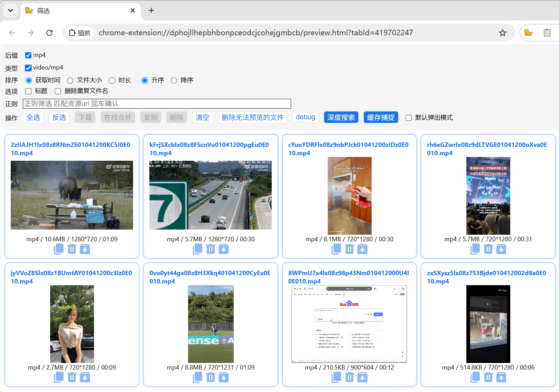Open the cat-catch extension icon in toolbar
Image resolution: width=559 pixels, height=392 pixels.
pos(528,33)
